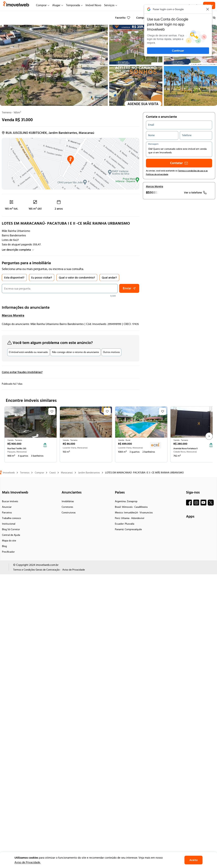217x868 pixels.
Task: Close the Google login popup
Action: coord(208,9)
